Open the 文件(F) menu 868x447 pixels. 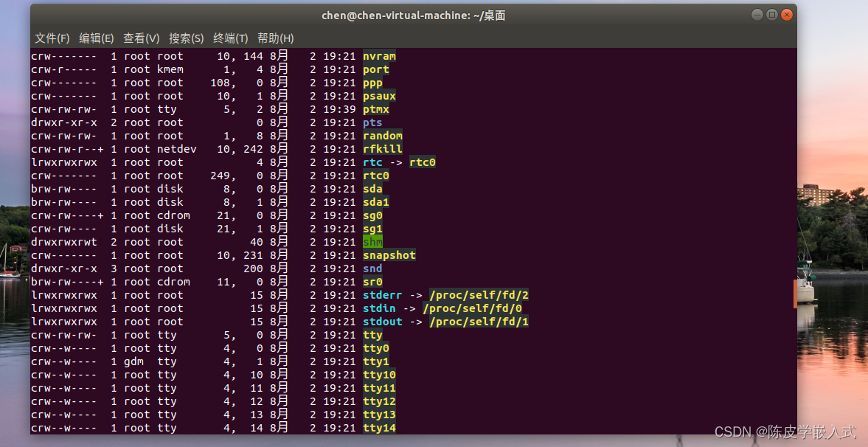pos(52,38)
